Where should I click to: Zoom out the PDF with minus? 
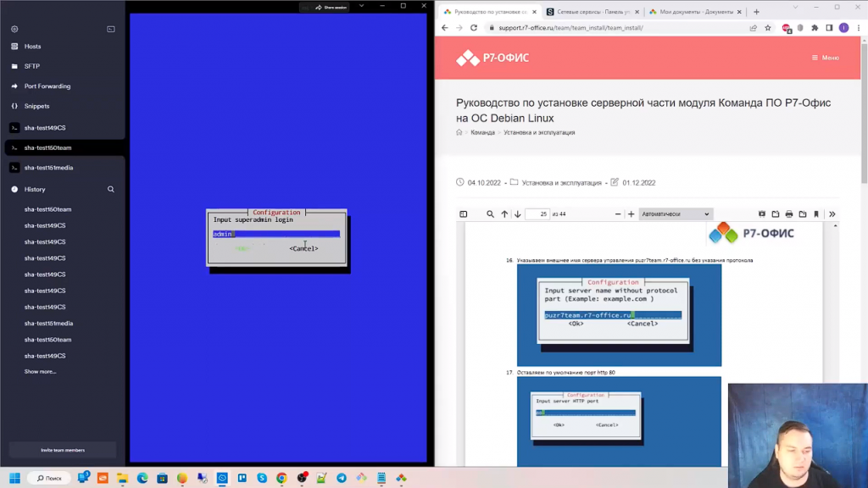pyautogui.click(x=618, y=214)
